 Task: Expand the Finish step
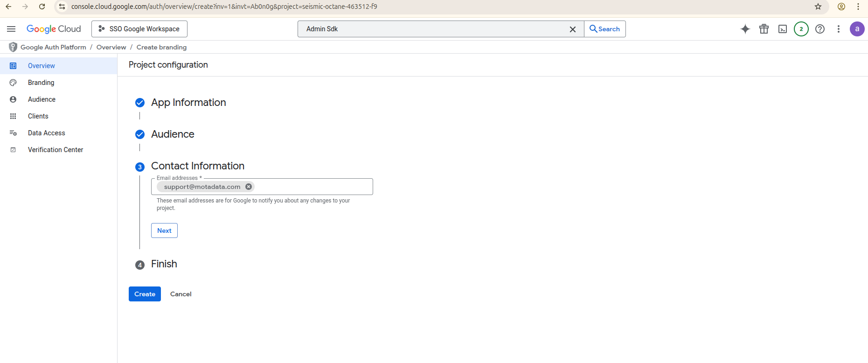164,264
